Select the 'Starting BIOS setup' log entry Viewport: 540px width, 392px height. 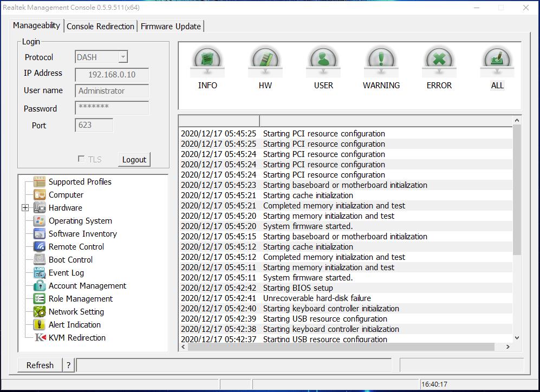346,288
